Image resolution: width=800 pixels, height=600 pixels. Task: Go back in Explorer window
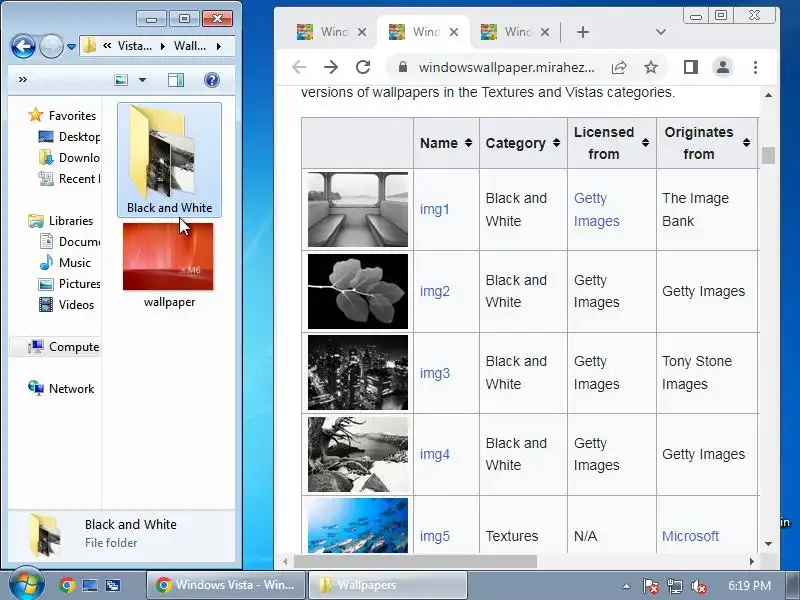click(23, 47)
